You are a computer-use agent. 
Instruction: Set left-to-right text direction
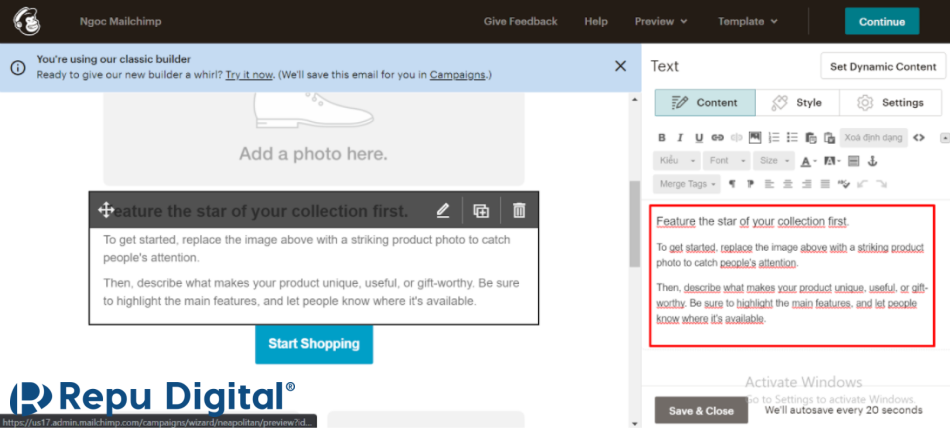point(732,184)
